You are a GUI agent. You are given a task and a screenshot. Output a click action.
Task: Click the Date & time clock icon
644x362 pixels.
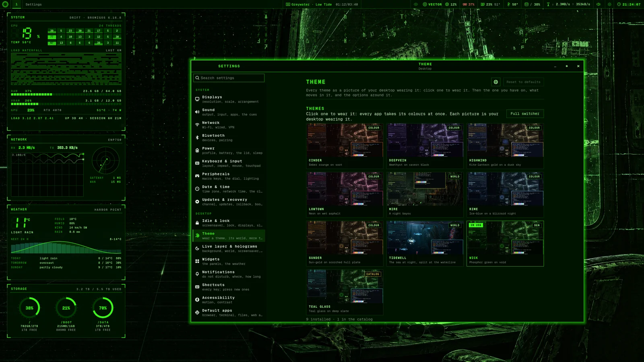[197, 189]
